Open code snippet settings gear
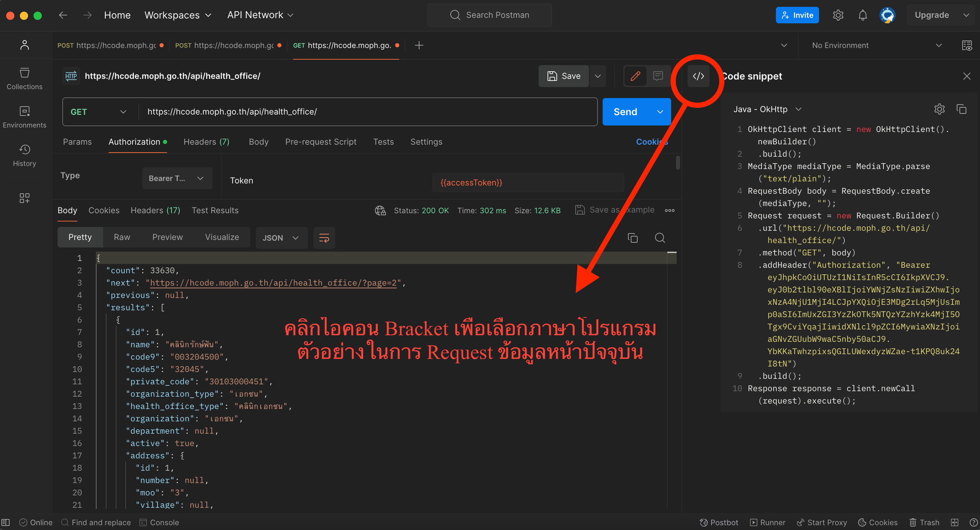This screenshot has width=980, height=530. [x=939, y=109]
